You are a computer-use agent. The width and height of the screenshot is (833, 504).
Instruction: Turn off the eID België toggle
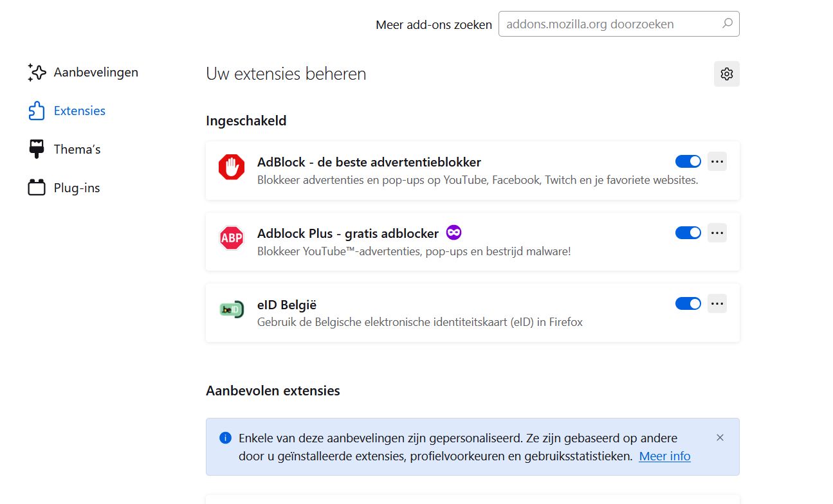point(688,303)
